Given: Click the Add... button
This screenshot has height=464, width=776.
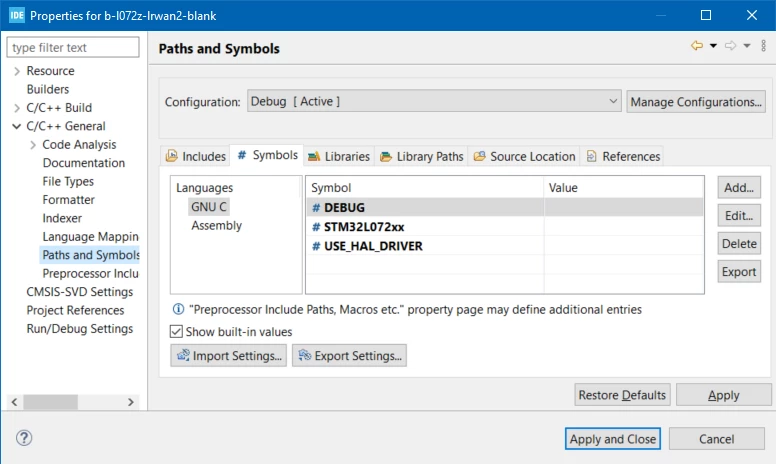Looking at the screenshot, I should (x=739, y=187).
